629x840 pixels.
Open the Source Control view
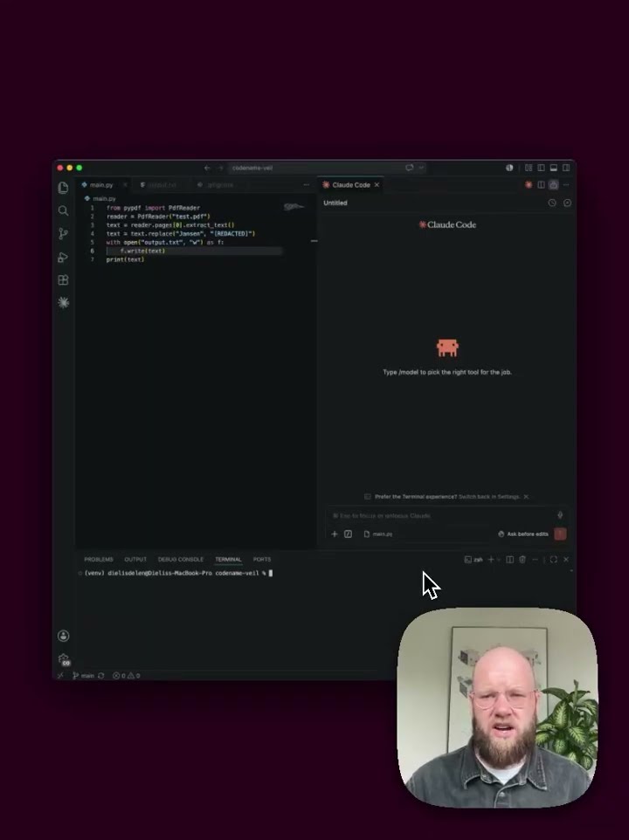(x=63, y=233)
